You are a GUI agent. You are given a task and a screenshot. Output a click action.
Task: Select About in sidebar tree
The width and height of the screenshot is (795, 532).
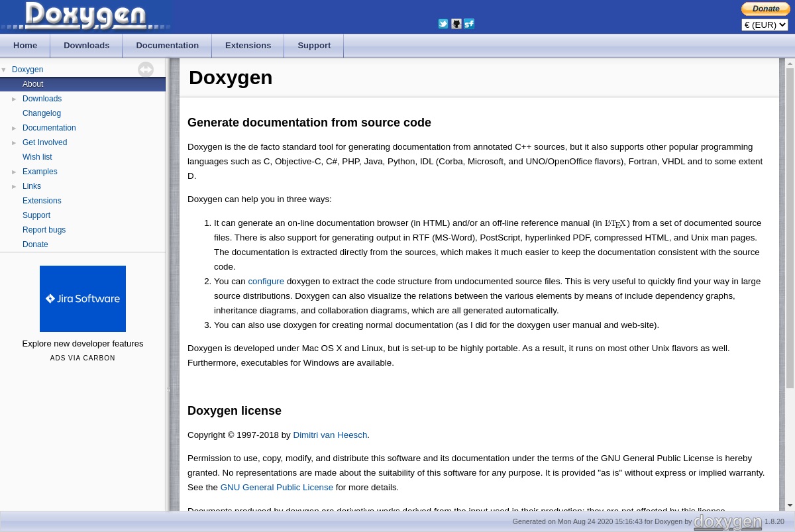coord(32,84)
